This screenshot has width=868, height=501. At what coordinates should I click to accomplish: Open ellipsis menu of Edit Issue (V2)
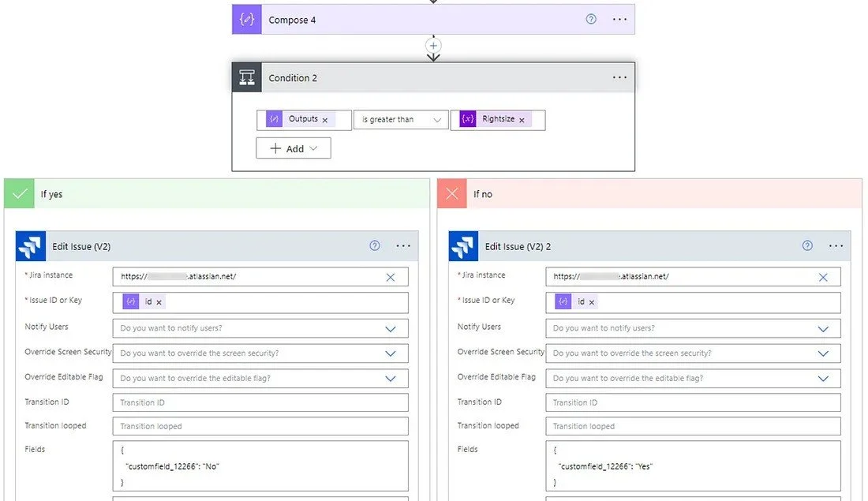tap(403, 246)
